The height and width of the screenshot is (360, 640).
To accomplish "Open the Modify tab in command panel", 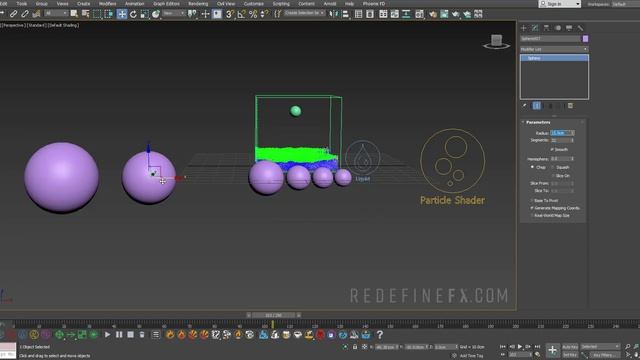I will (535, 28).
